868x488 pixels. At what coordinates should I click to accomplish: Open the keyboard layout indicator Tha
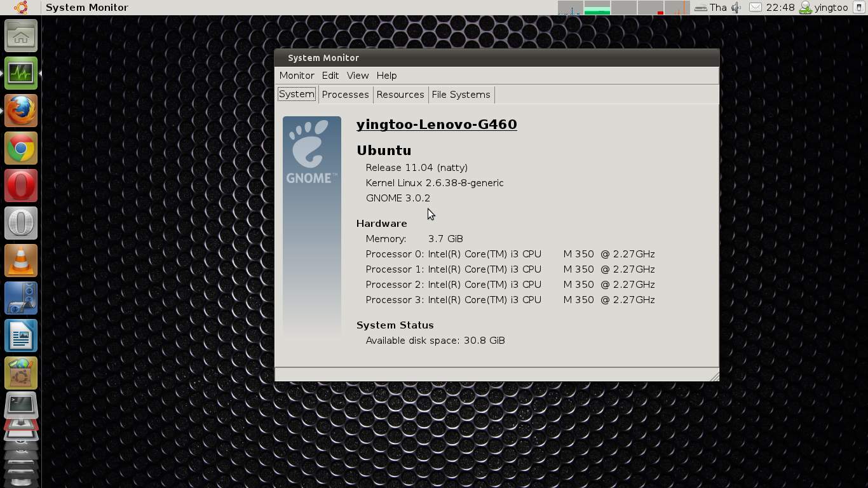pyautogui.click(x=710, y=8)
